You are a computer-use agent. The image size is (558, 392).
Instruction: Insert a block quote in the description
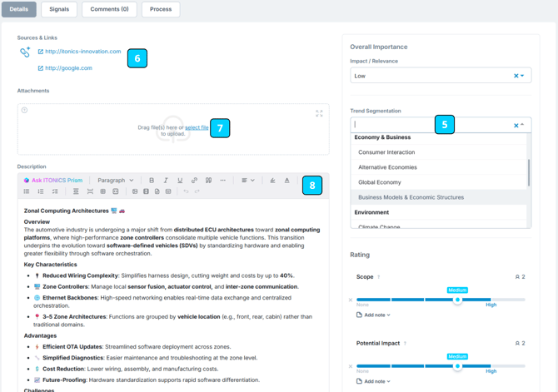[208, 181]
